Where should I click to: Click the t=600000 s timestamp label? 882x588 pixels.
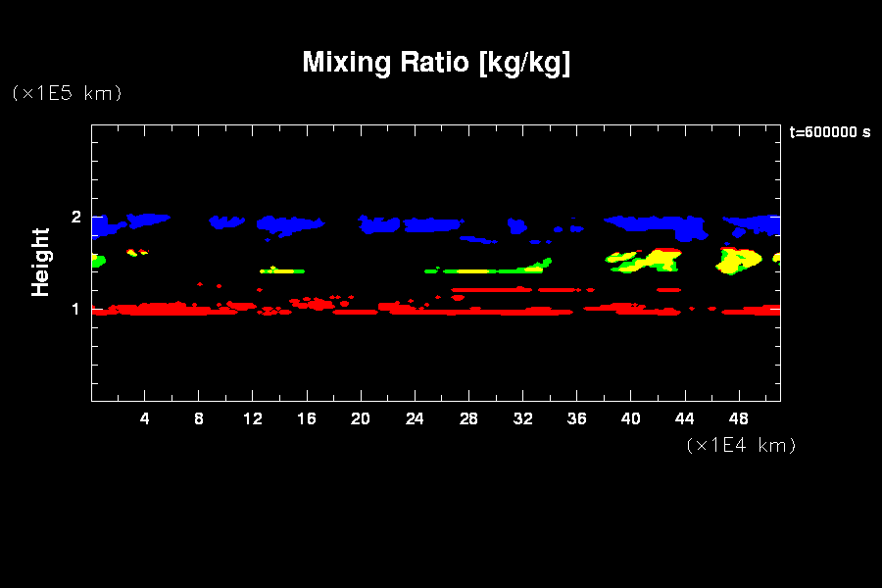point(829,132)
